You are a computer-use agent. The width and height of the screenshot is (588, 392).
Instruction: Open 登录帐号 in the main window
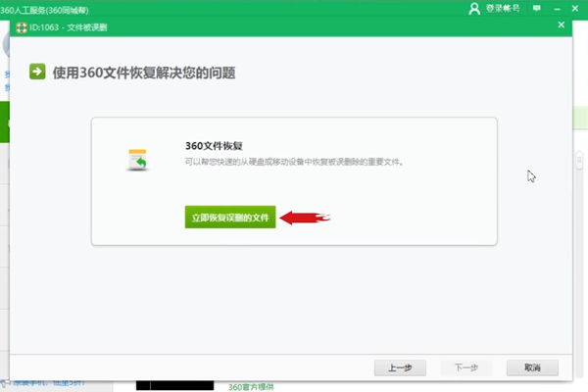click(503, 8)
